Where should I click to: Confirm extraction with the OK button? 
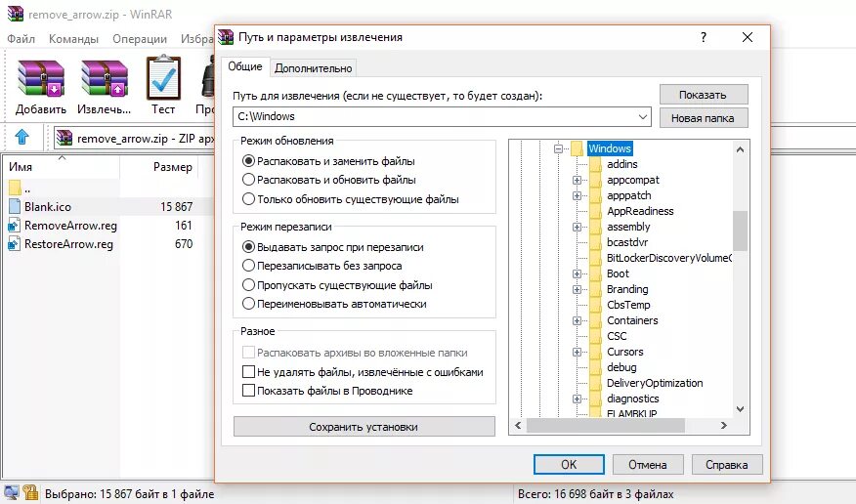coord(569,465)
